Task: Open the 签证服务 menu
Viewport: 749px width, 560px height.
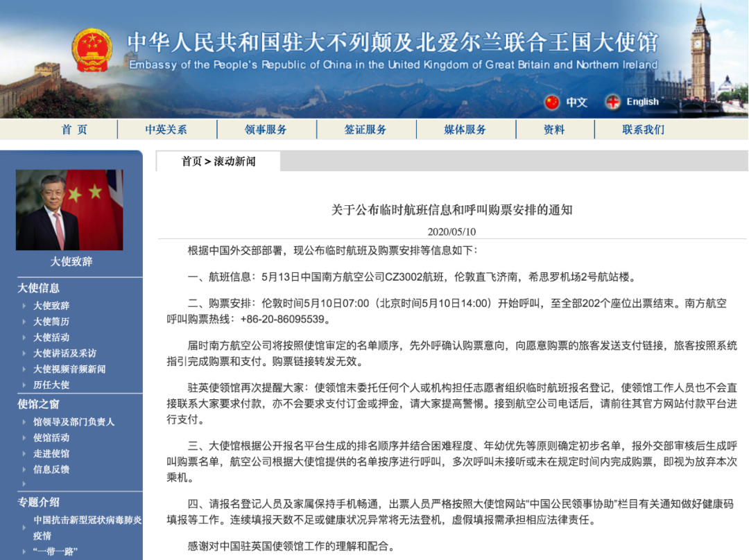Action: click(365, 130)
